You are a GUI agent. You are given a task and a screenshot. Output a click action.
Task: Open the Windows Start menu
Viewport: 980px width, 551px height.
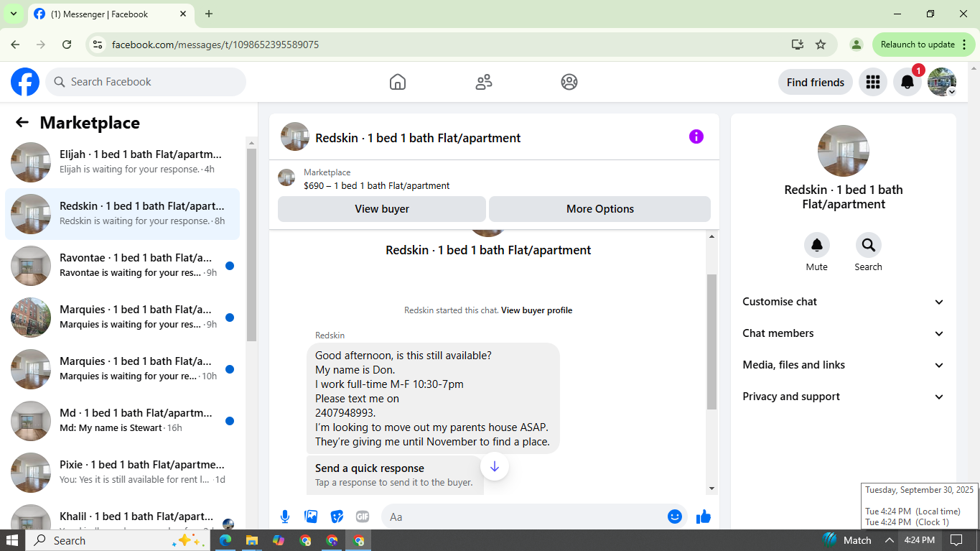[12, 540]
